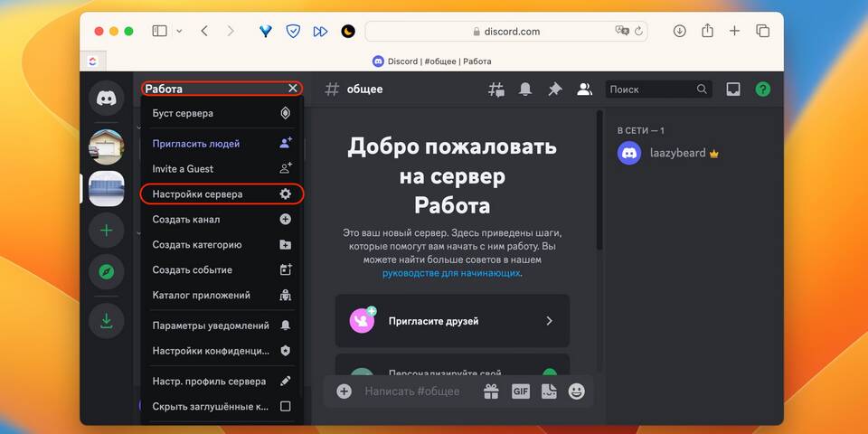
Task: Click the blue diamond extension icon
Action: pos(266,31)
